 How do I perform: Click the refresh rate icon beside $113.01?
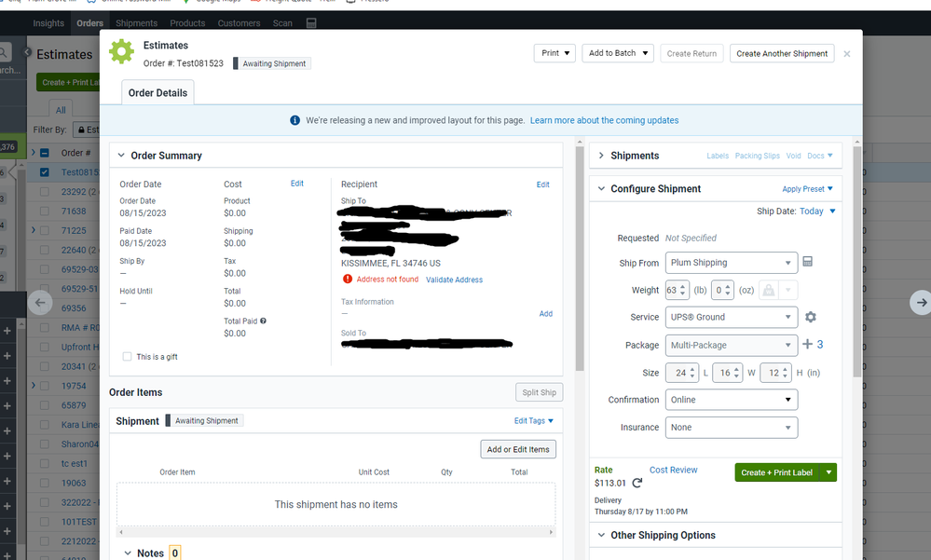pyautogui.click(x=637, y=483)
